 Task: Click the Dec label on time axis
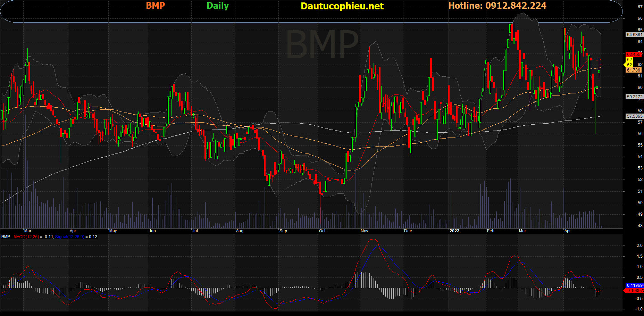(408, 231)
